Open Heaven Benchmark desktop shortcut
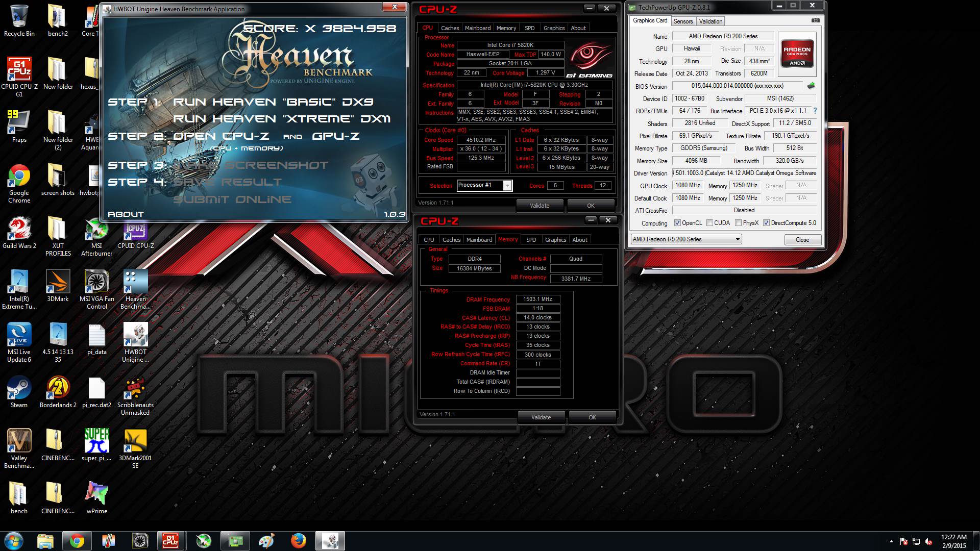This screenshot has height=551, width=980. (x=135, y=289)
